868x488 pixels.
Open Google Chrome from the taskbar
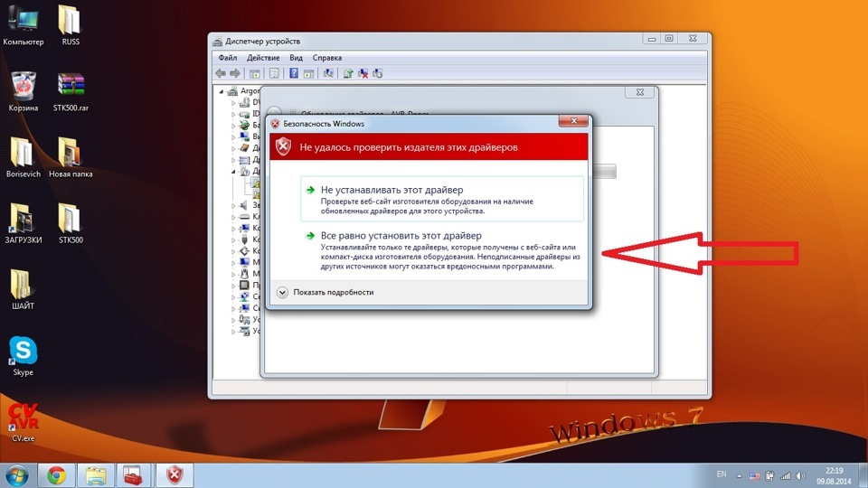point(56,475)
